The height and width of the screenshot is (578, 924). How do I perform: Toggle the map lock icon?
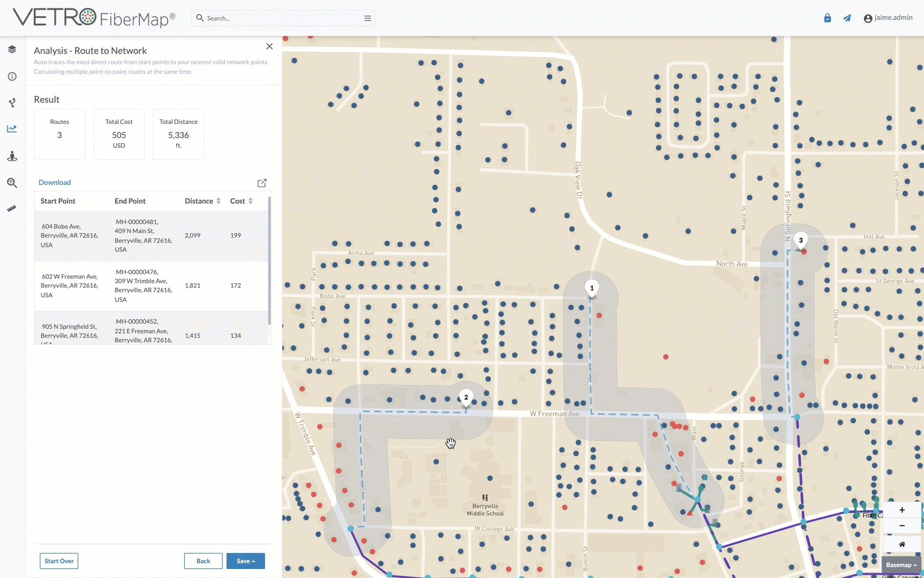(827, 17)
